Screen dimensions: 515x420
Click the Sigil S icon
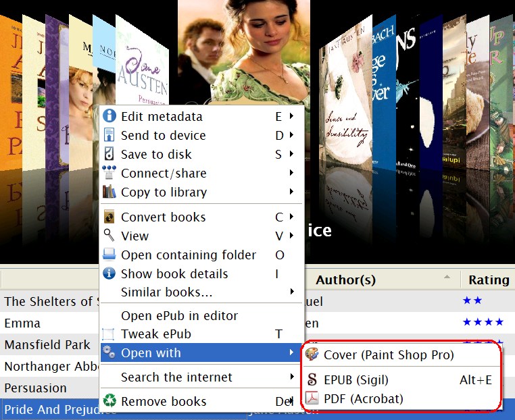312,379
